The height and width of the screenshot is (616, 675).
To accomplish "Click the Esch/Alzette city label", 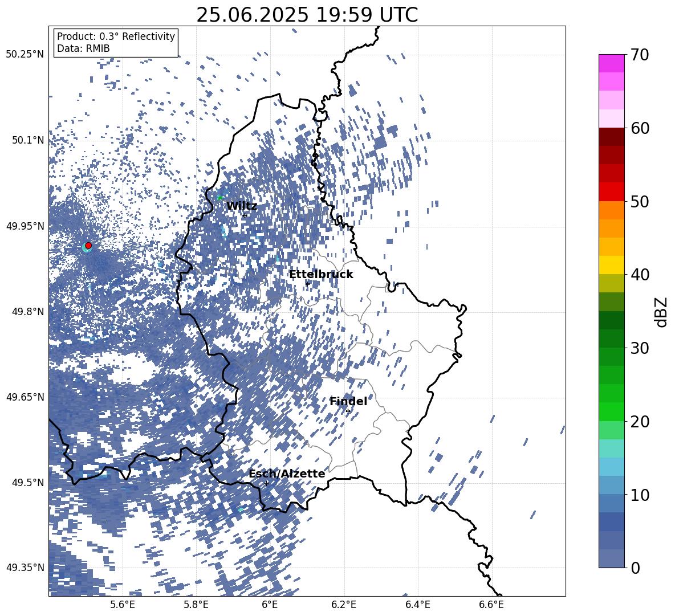I will [x=287, y=474].
